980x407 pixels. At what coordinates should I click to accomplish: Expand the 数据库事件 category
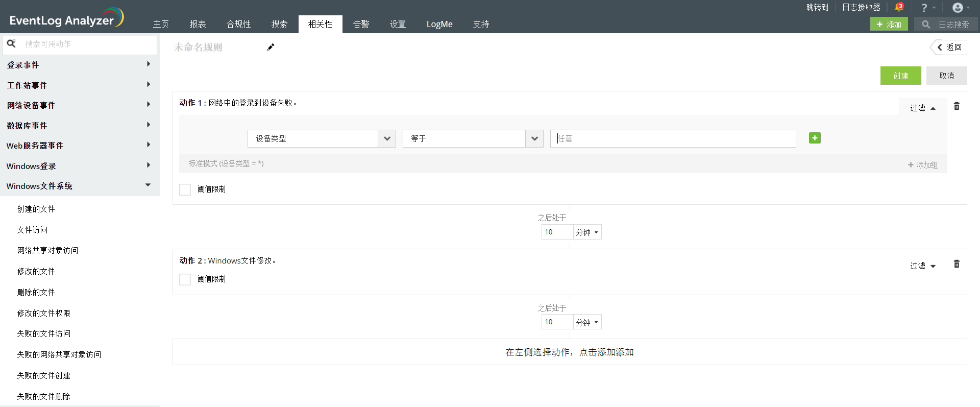[80, 125]
